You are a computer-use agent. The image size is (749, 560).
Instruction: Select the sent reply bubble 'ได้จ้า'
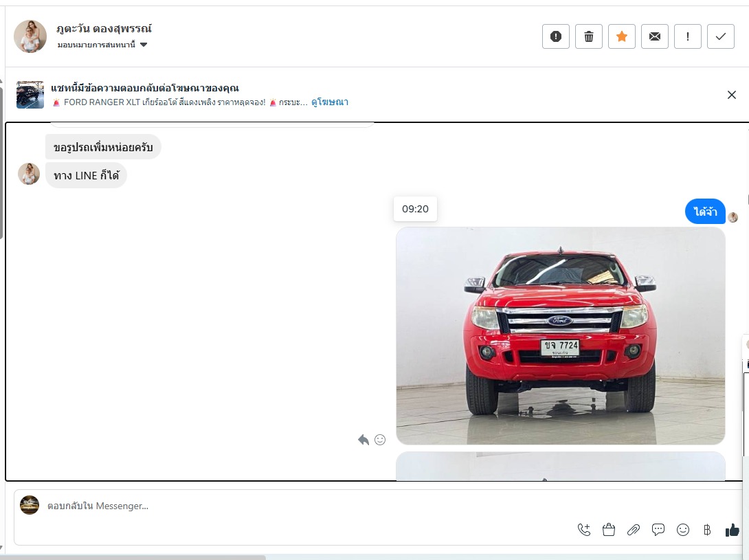(x=705, y=211)
